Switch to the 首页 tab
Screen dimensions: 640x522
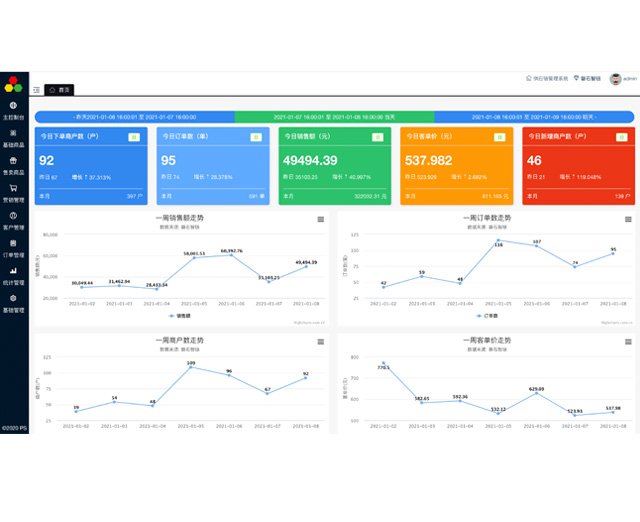click(x=60, y=90)
